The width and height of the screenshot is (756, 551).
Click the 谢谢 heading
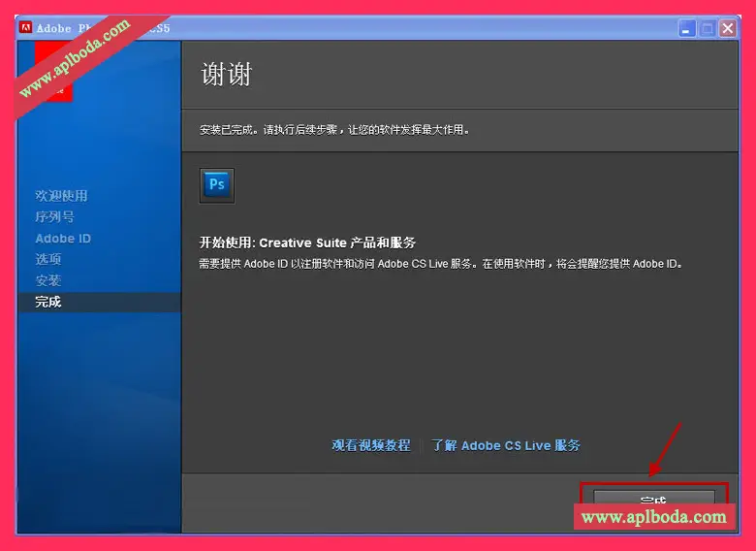coord(227,75)
